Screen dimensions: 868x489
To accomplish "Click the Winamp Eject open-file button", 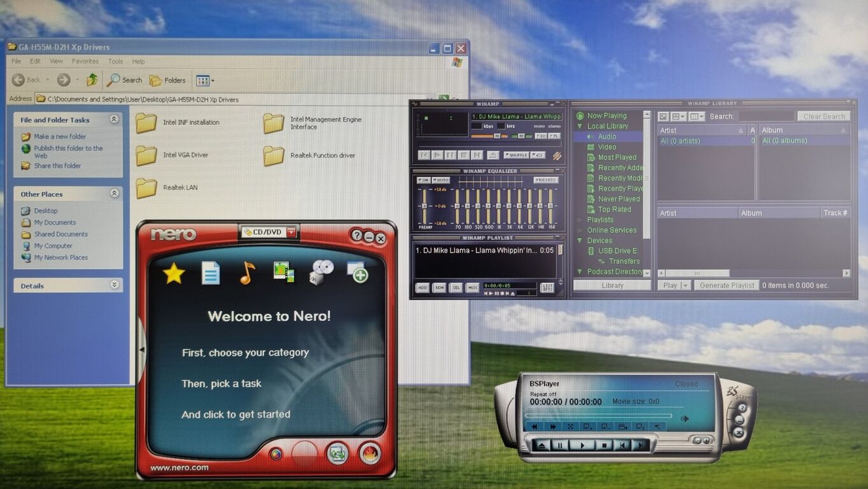I will click(493, 155).
